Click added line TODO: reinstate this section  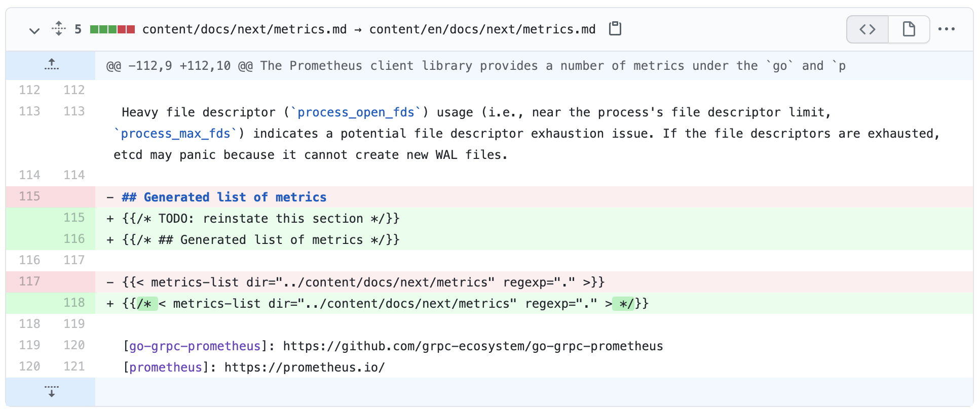click(x=260, y=219)
